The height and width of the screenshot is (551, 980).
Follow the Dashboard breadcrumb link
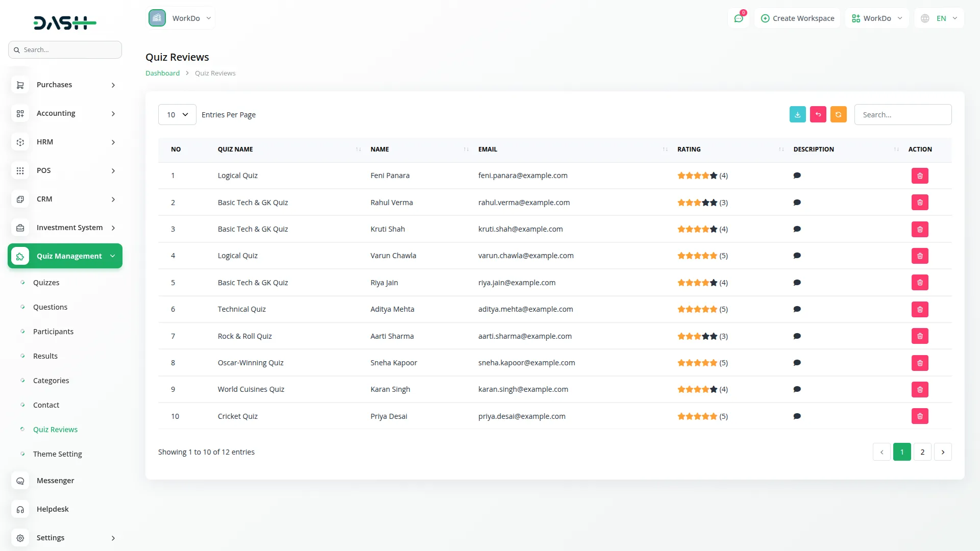162,73
